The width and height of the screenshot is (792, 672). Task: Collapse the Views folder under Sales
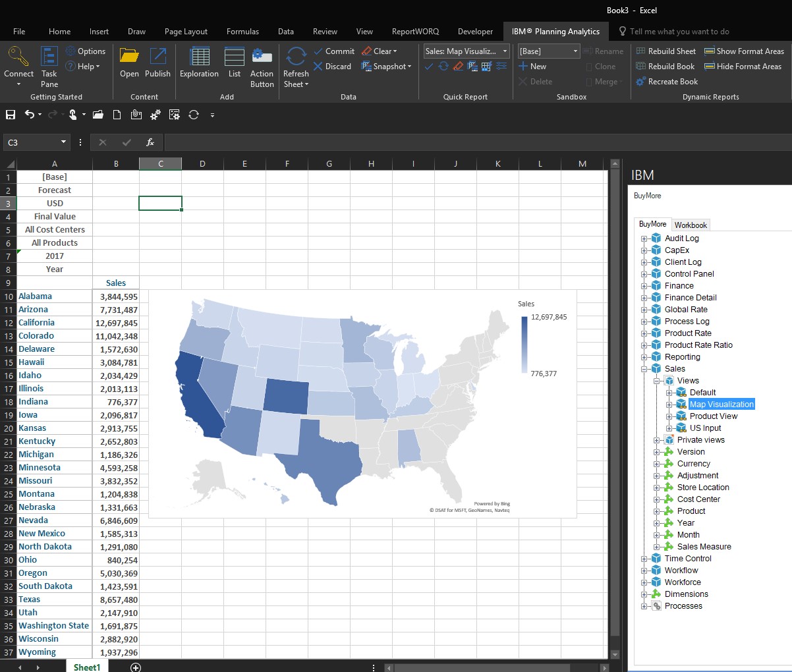coord(657,381)
